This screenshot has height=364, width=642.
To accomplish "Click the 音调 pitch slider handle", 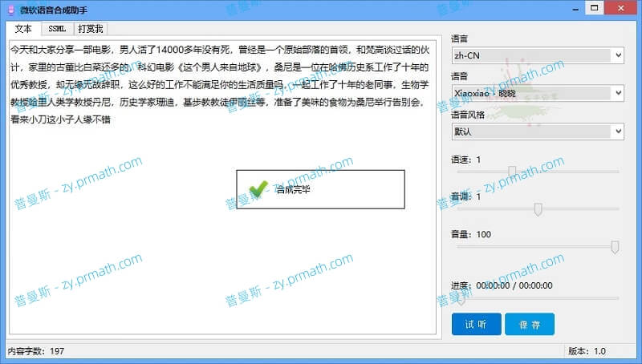I will coord(538,209).
